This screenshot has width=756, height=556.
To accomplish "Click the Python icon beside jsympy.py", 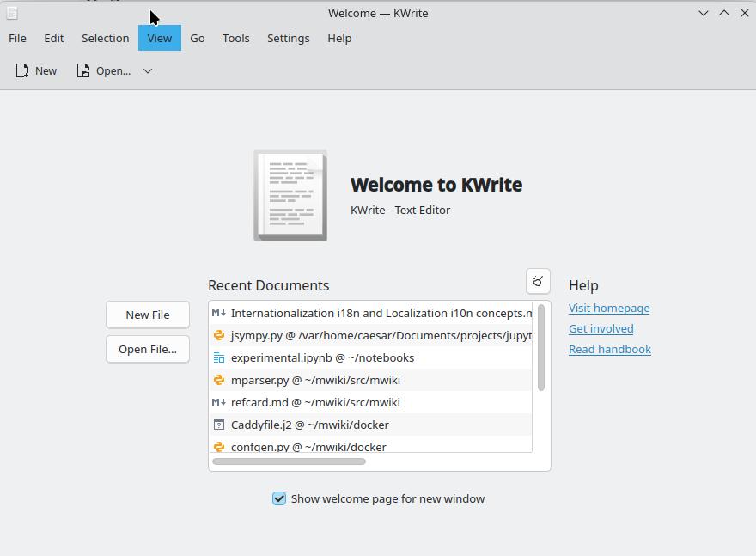I will pyautogui.click(x=219, y=336).
